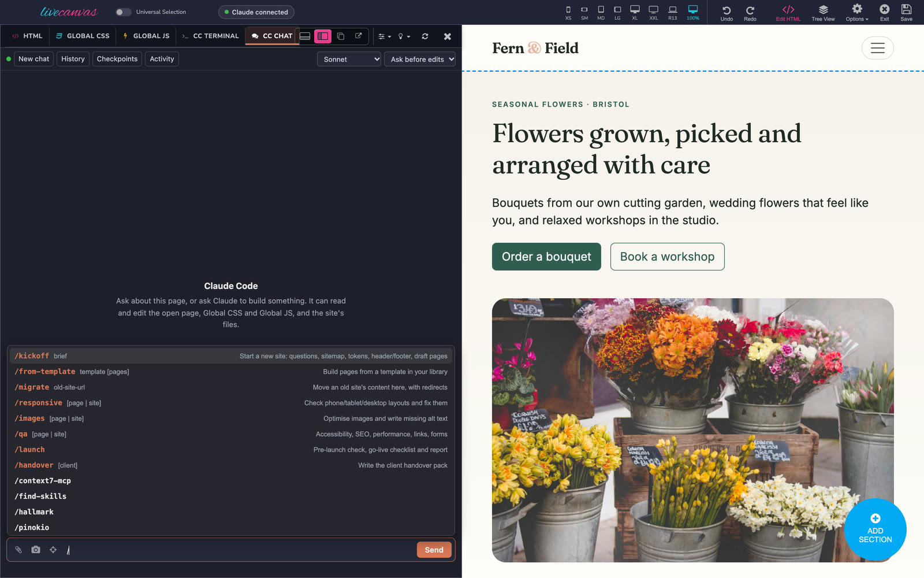Viewport: 924px width, 578px height.
Task: Switch to the GLOBAL JS tab
Action: (146, 36)
